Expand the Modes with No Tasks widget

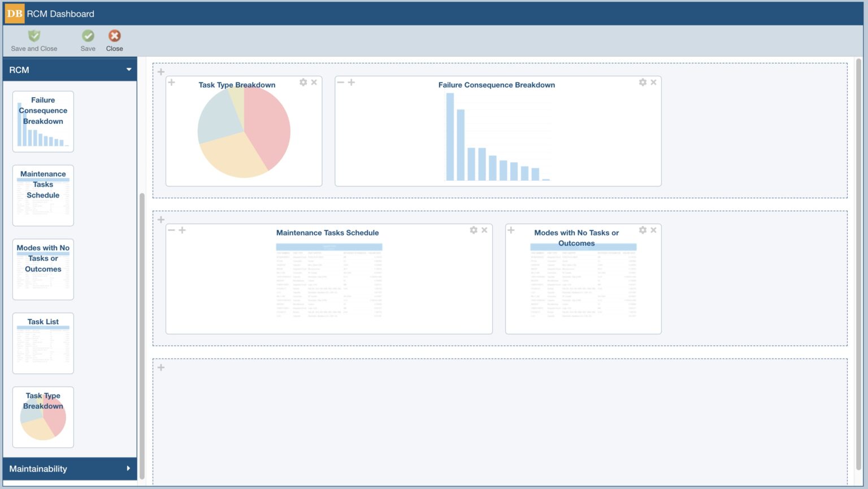pos(511,230)
